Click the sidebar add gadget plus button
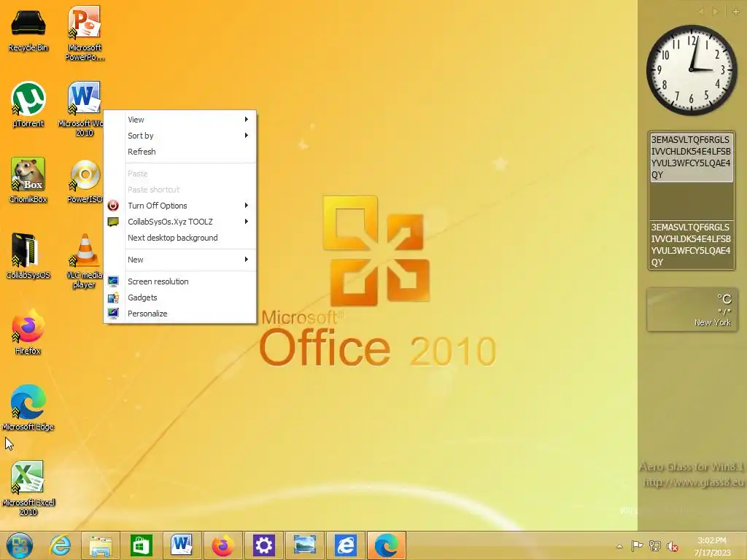The image size is (747, 560). tap(736, 12)
